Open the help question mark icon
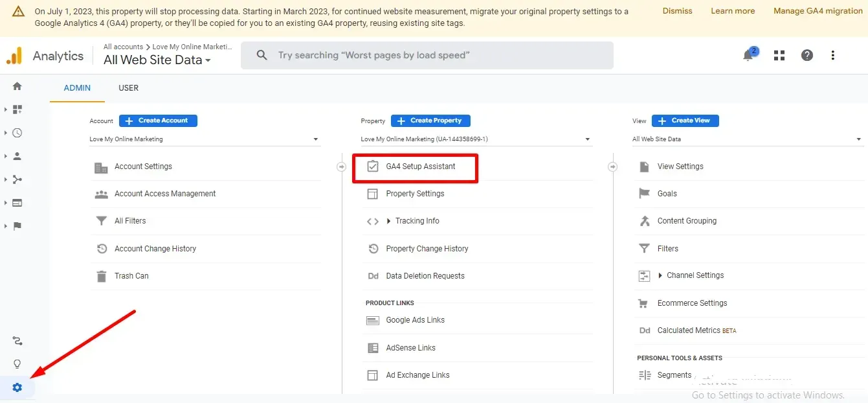This screenshot has width=868, height=403. pyautogui.click(x=807, y=55)
